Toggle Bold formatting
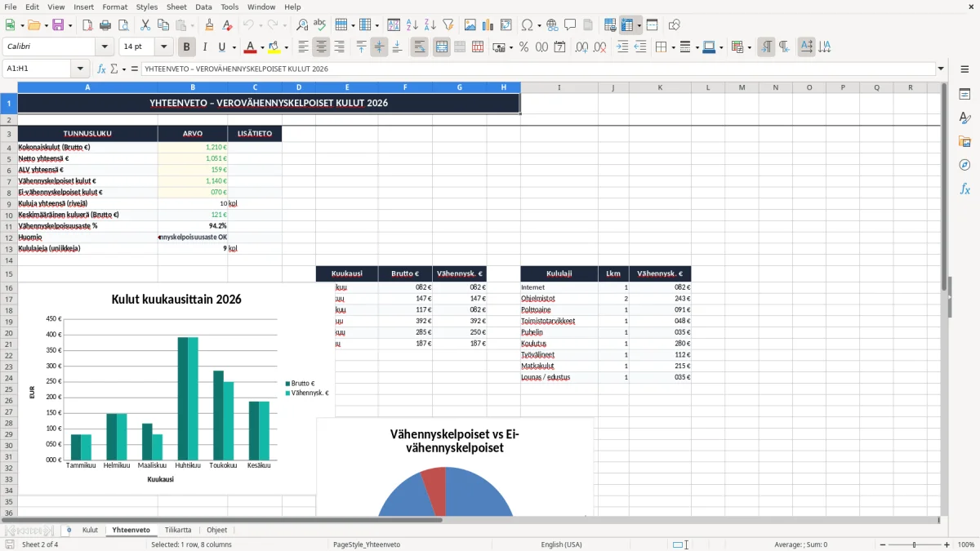Image resolution: width=980 pixels, height=551 pixels. point(187,47)
